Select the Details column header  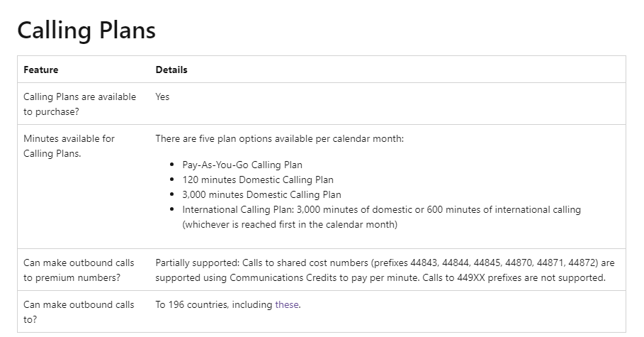171,70
